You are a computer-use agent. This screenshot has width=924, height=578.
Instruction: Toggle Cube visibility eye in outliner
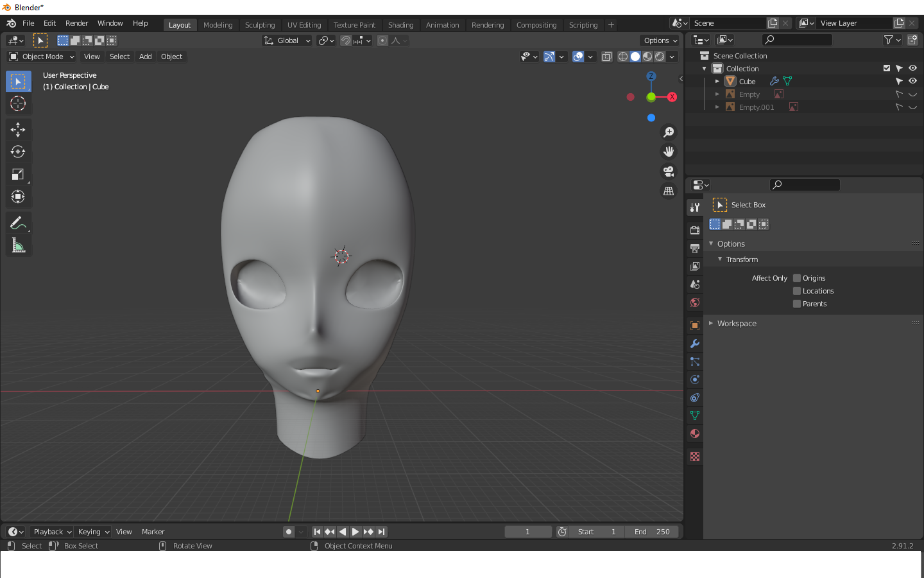tap(912, 81)
